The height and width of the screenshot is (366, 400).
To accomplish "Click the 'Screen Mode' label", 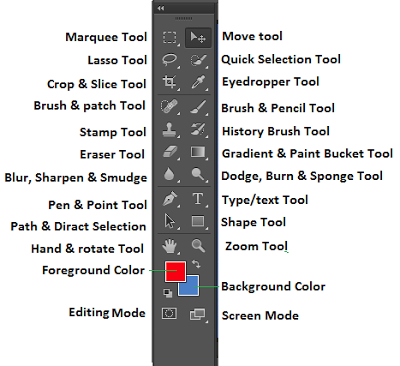I will (260, 316).
